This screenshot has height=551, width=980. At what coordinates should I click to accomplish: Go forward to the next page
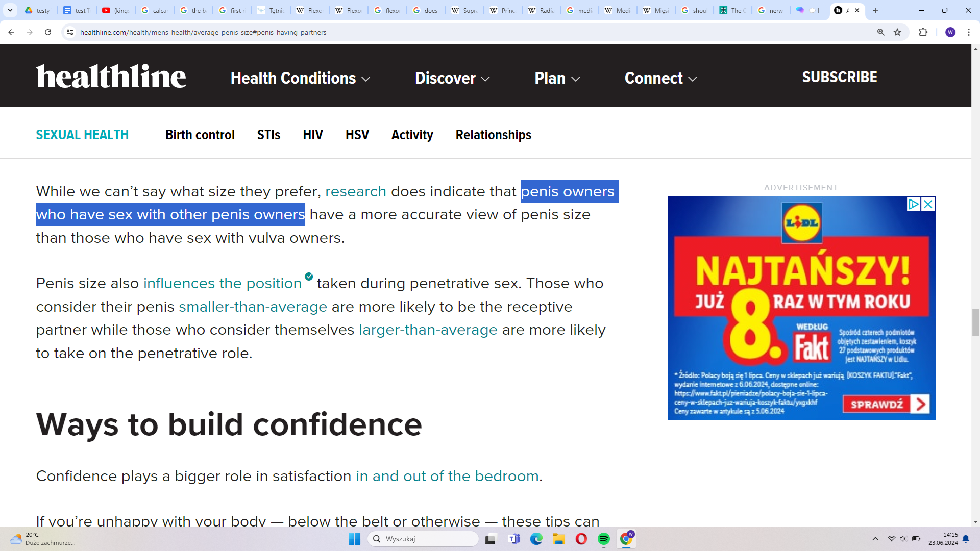(30, 32)
